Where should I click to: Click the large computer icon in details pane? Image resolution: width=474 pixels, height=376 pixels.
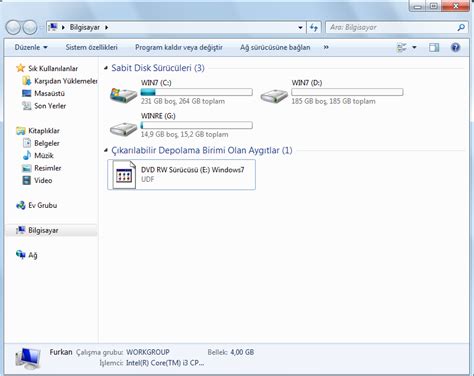click(x=28, y=358)
